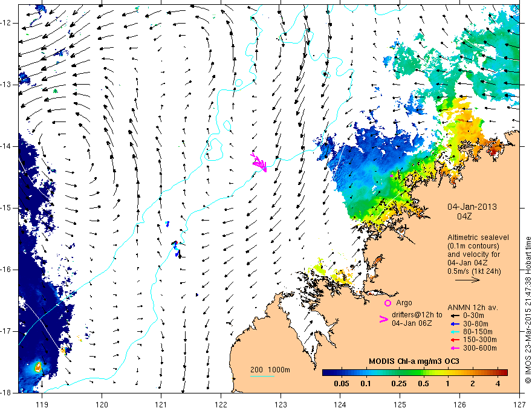Click the 'Argo' legend label
Viewport: 532px width, 411px height.
point(404,303)
